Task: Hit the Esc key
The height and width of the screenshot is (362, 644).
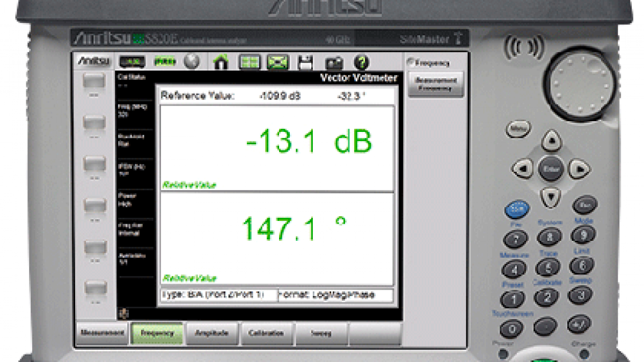Action: pos(584,205)
